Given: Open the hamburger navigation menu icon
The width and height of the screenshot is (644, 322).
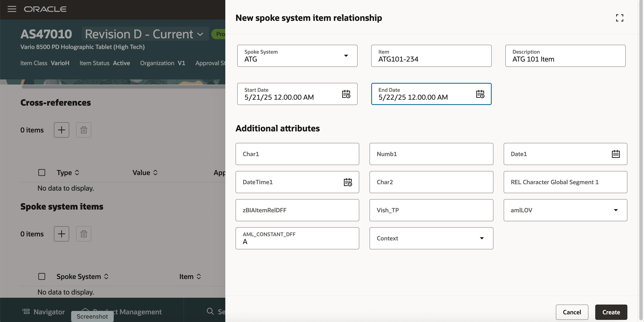Looking at the screenshot, I should click(x=12, y=9).
